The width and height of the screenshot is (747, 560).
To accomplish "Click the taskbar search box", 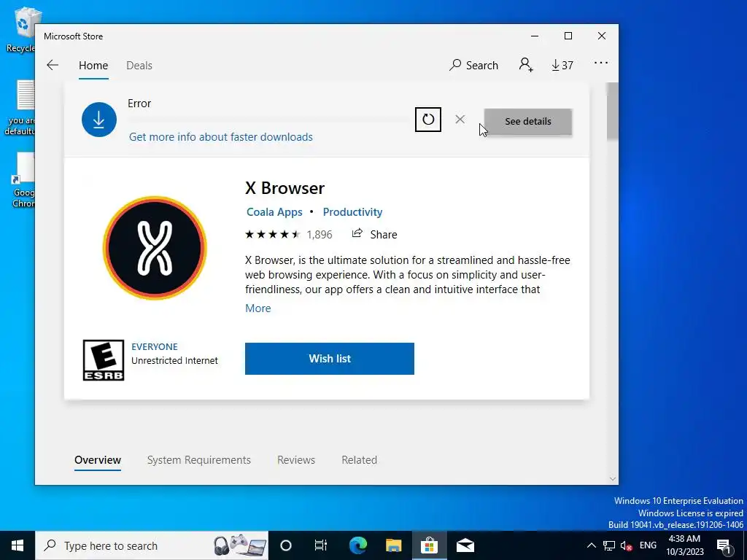I will click(x=152, y=545).
